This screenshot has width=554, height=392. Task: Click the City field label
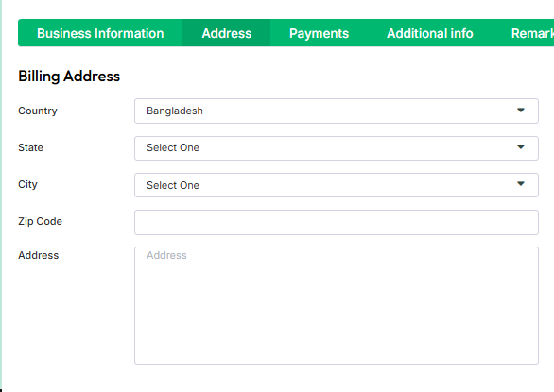point(27,185)
